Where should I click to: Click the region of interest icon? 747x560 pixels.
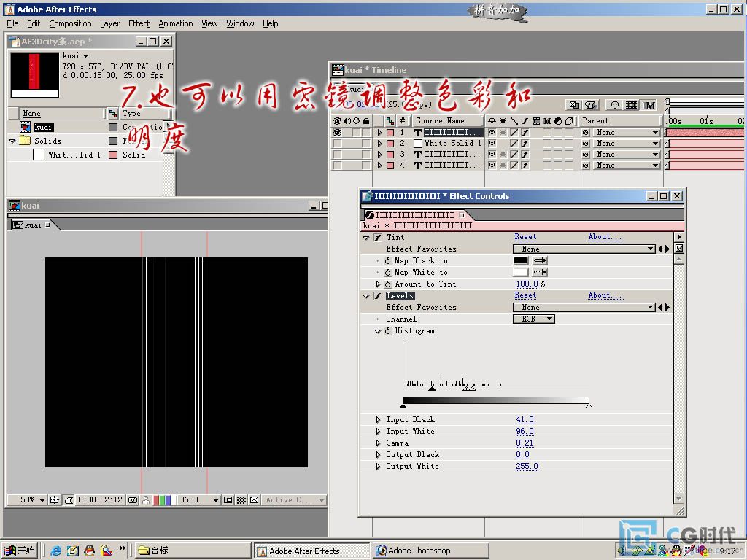point(228,500)
